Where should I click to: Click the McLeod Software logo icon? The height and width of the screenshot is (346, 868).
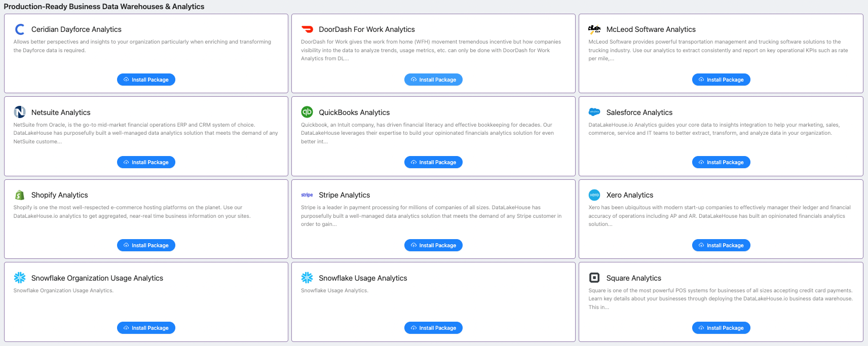pos(594,29)
